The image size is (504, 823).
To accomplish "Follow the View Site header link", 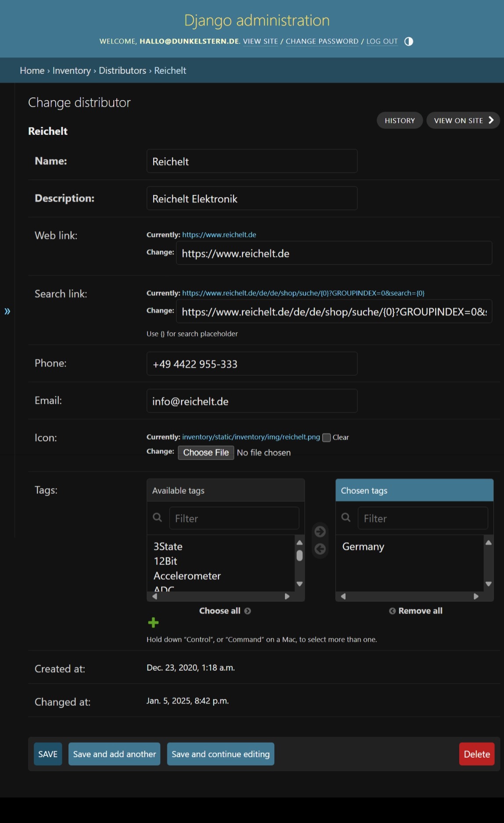I will [x=260, y=41].
